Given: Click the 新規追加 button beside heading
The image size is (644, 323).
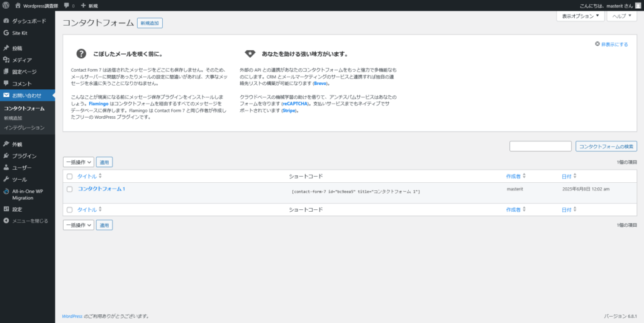Looking at the screenshot, I should click(x=150, y=23).
